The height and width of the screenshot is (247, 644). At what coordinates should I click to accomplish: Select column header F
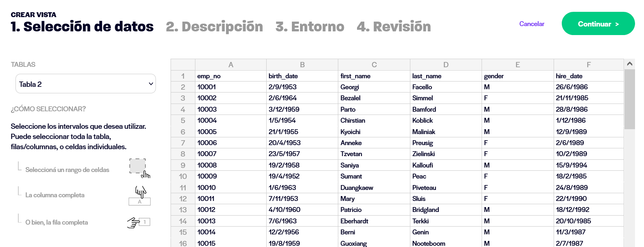pyautogui.click(x=589, y=64)
